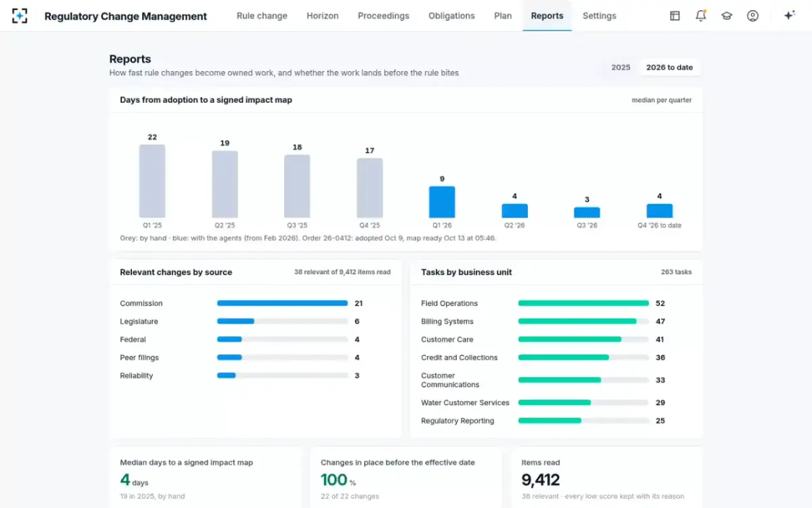This screenshot has height=508, width=812.
Task: Click the Q3 '26 blue bar
Action: click(x=587, y=212)
